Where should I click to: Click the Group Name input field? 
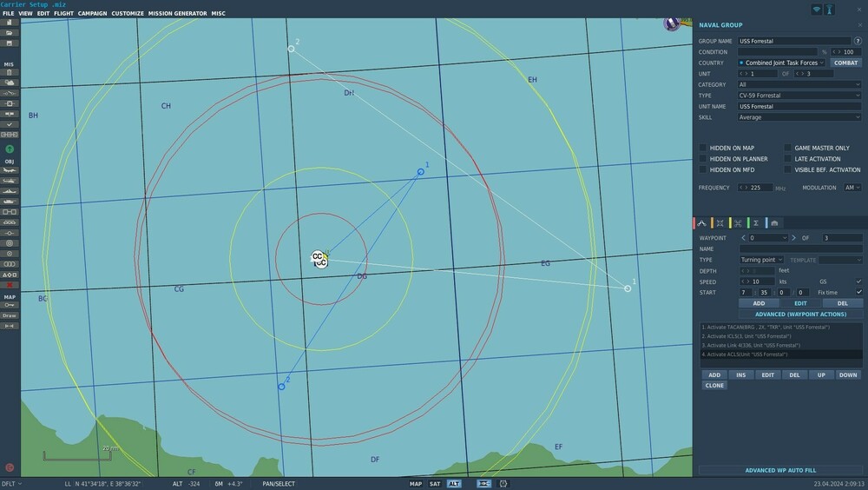[794, 41]
